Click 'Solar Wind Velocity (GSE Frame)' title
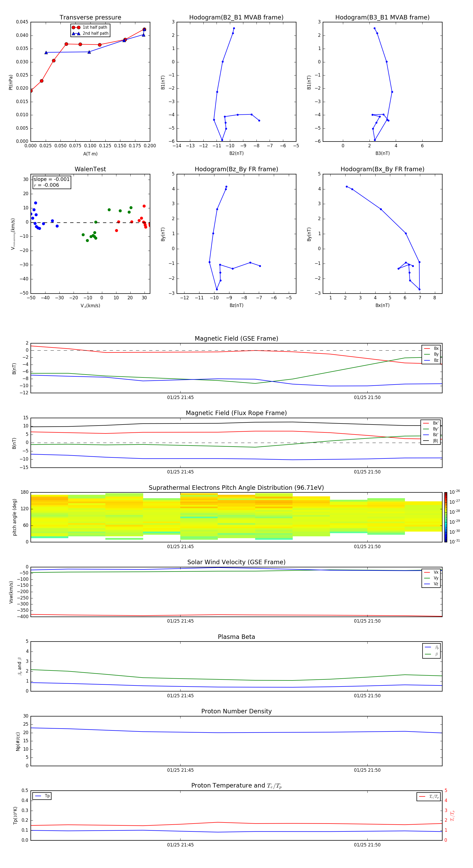The width and height of the screenshot is (473, 868). click(x=236, y=562)
